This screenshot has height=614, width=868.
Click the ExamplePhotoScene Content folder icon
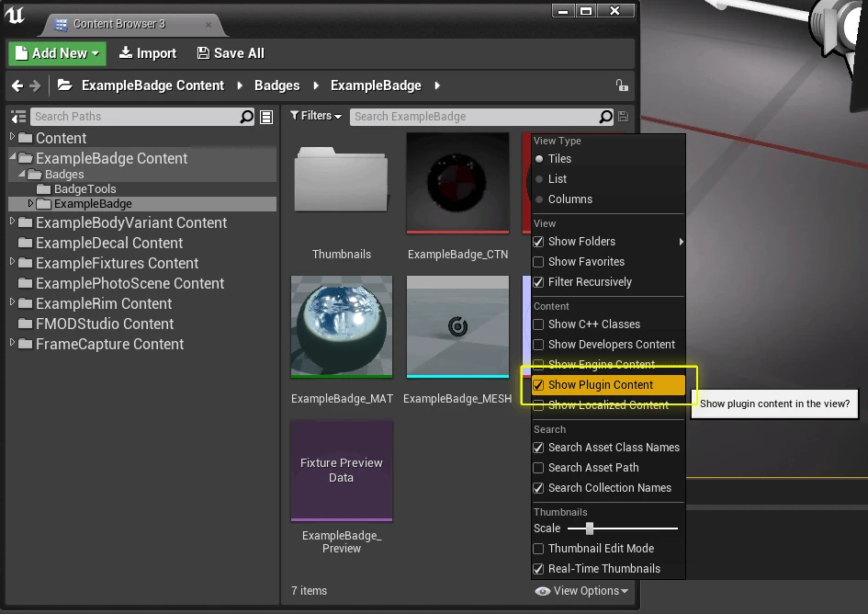click(x=25, y=283)
